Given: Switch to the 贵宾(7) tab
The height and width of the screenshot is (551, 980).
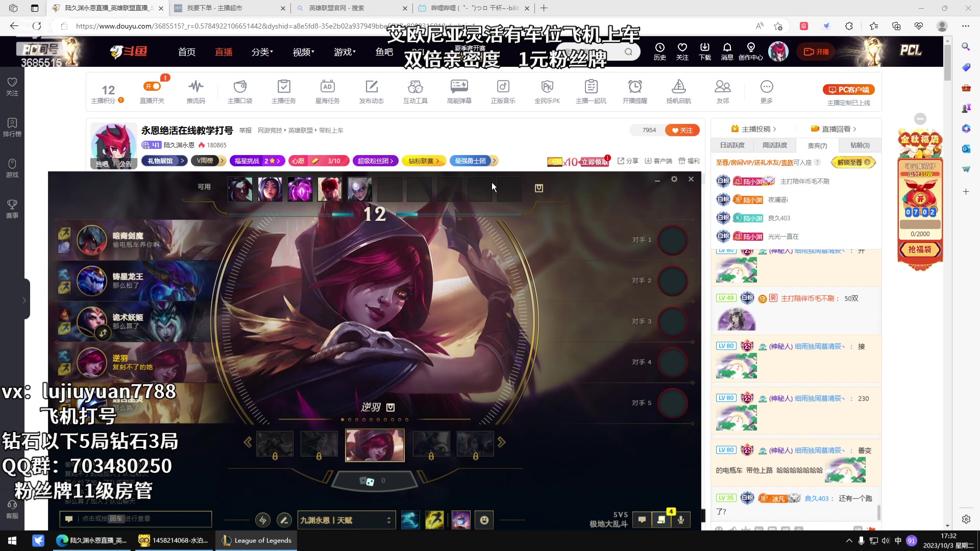Looking at the screenshot, I should tap(817, 145).
